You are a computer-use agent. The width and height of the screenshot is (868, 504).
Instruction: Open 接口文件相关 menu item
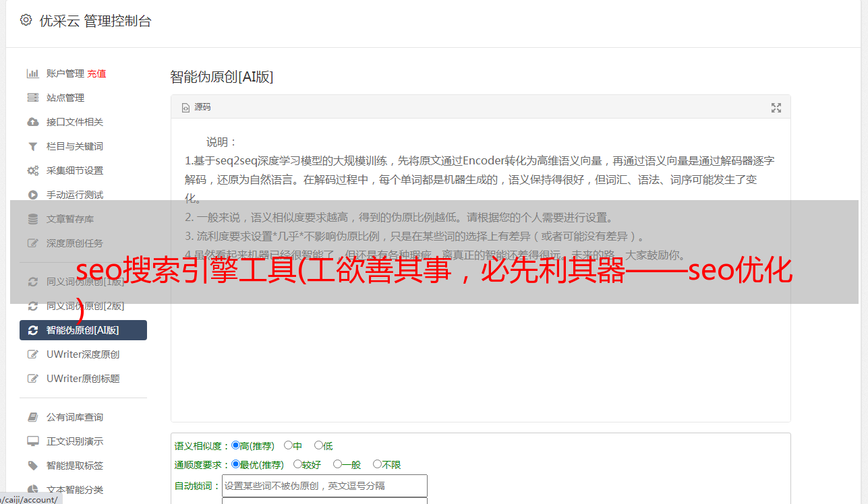[75, 122]
